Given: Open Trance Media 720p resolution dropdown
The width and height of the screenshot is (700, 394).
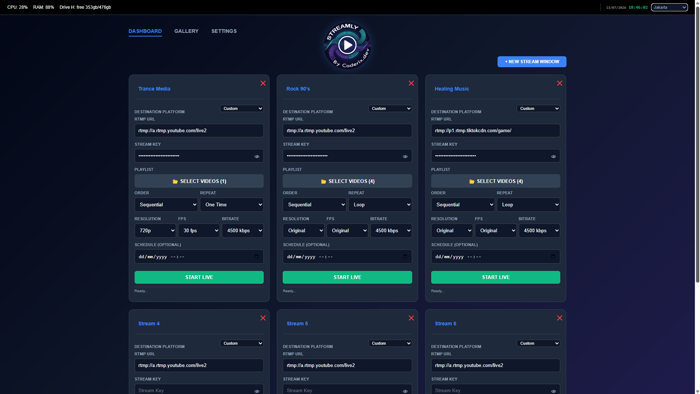Looking at the screenshot, I should pos(155,231).
